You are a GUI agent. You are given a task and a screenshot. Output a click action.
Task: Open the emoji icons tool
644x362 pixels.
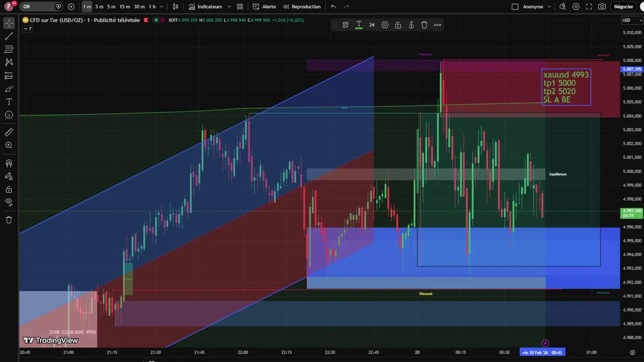click(9, 115)
